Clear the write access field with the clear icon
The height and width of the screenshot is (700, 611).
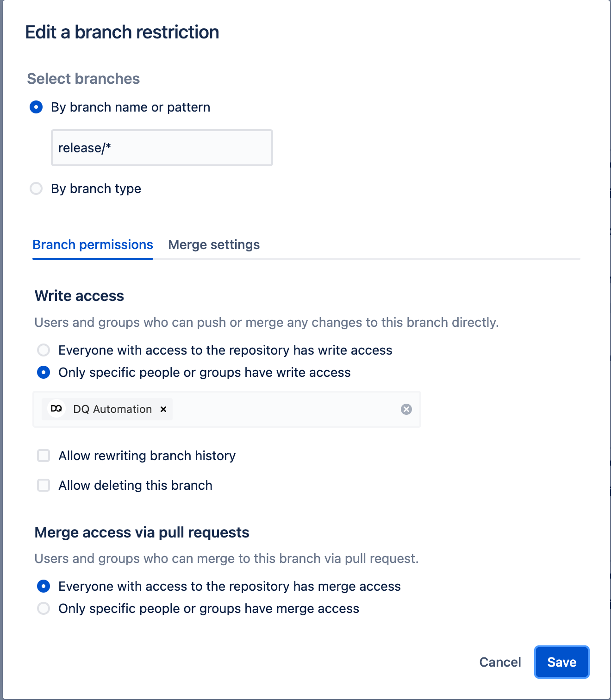406,409
